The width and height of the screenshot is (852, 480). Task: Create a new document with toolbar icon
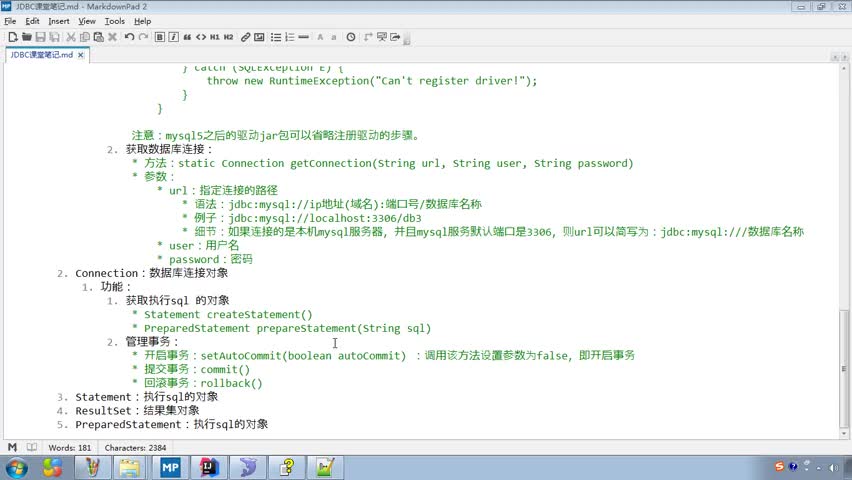click(12, 37)
